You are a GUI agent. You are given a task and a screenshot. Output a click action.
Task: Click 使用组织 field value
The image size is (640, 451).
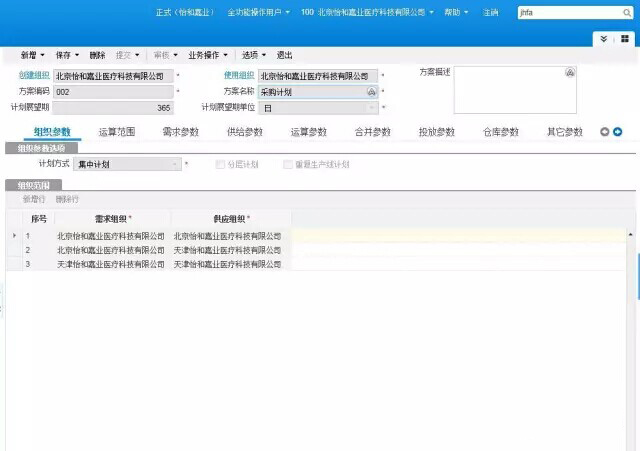(318, 76)
